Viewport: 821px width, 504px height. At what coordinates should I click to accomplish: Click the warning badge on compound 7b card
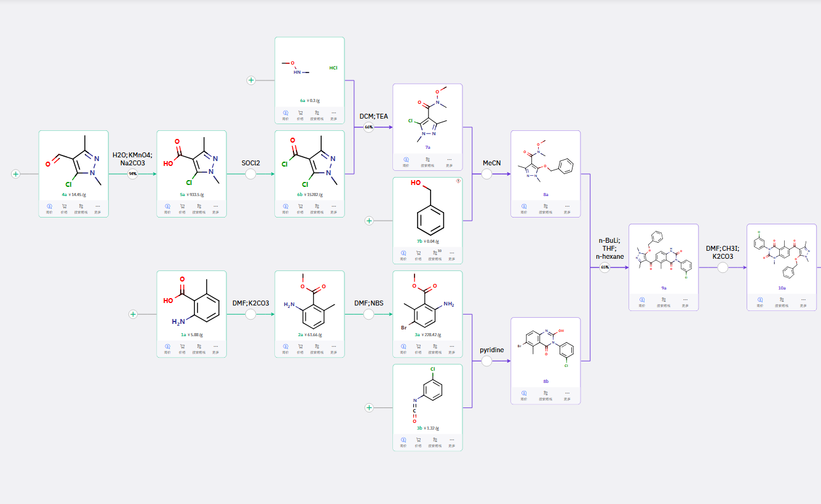pyautogui.click(x=458, y=181)
